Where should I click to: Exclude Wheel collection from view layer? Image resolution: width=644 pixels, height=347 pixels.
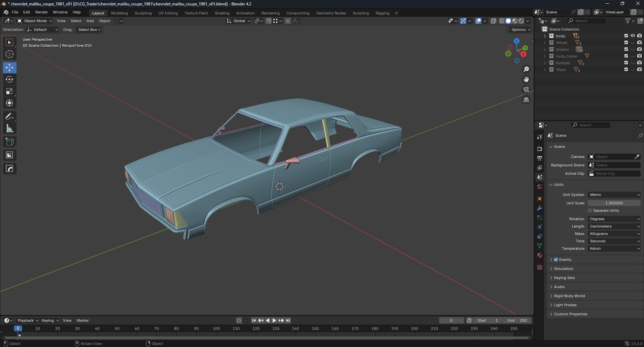[626, 43]
